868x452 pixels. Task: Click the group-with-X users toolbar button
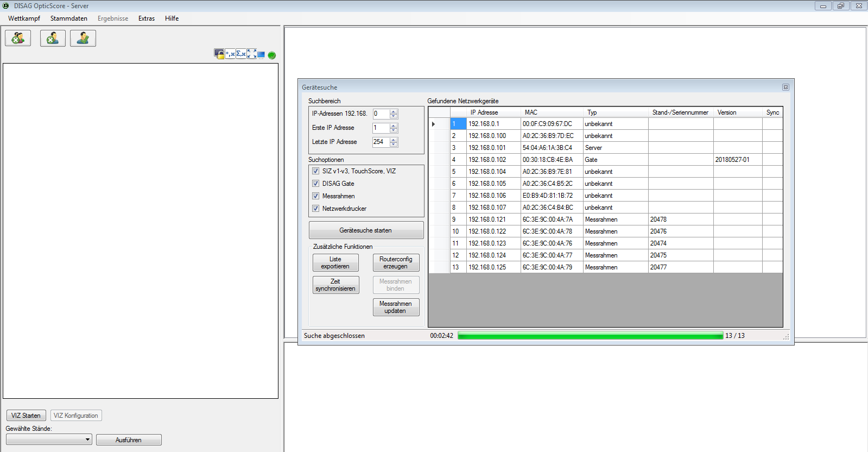pyautogui.click(x=18, y=38)
